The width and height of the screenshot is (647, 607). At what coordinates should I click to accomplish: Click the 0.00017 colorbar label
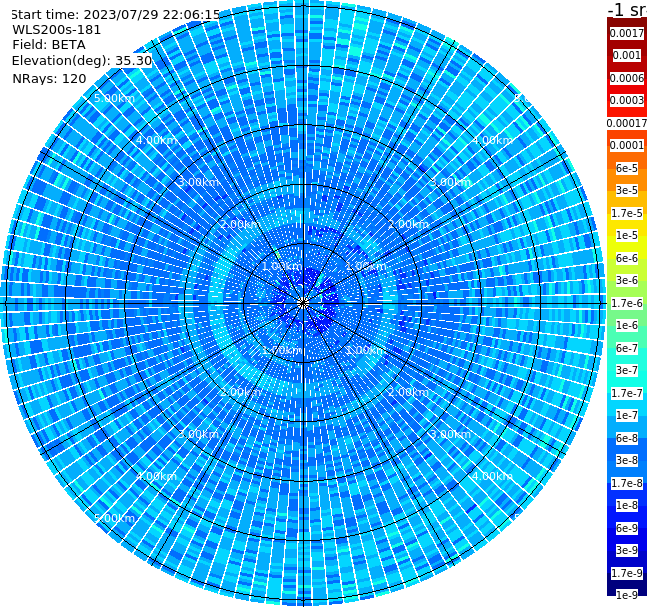[x=627, y=123]
